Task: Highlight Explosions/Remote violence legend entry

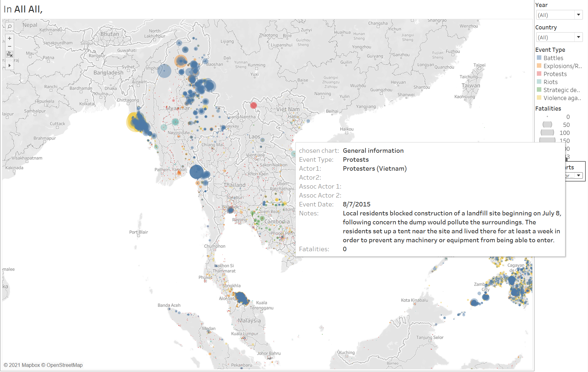Action: (x=562, y=66)
